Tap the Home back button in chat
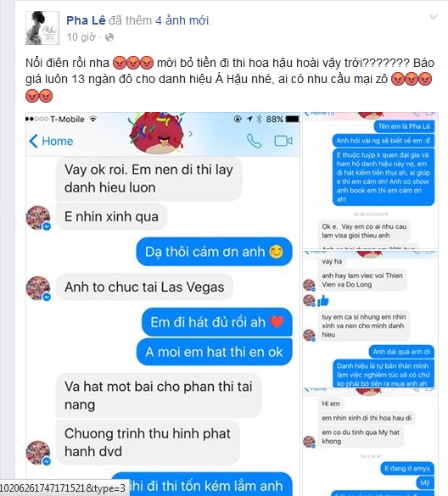 tap(51, 141)
